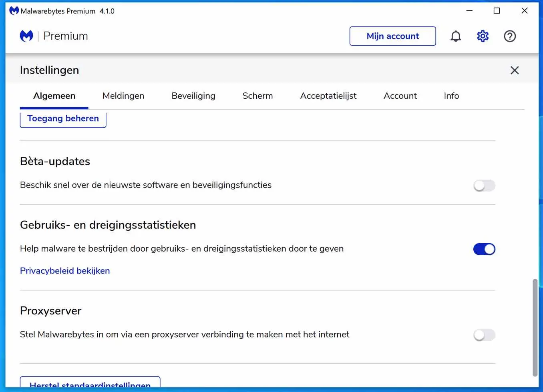Click the title bar Malwarebytes app icon

[14, 11]
